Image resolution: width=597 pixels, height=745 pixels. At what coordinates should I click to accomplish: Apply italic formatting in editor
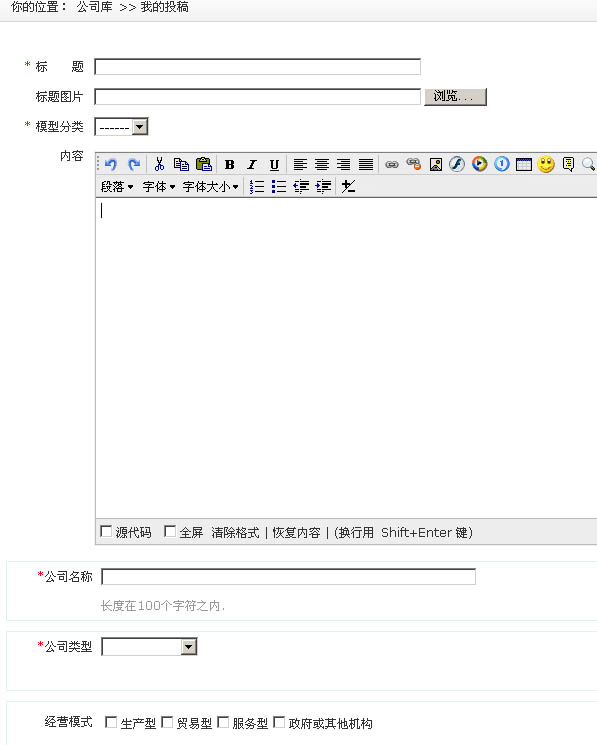click(252, 165)
